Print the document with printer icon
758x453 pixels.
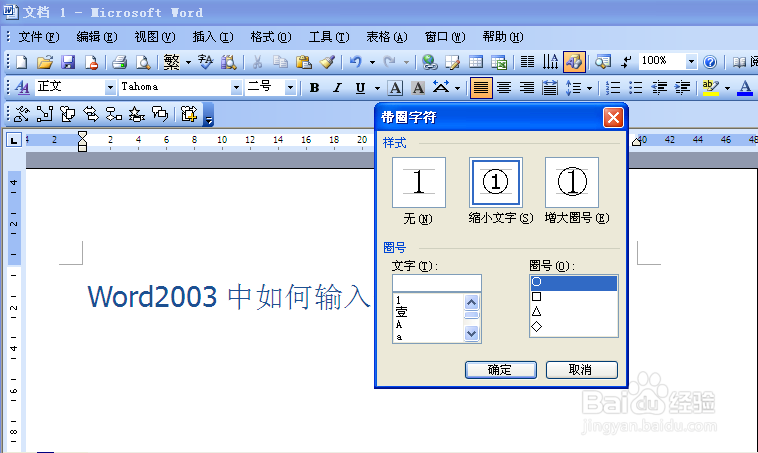pos(119,62)
